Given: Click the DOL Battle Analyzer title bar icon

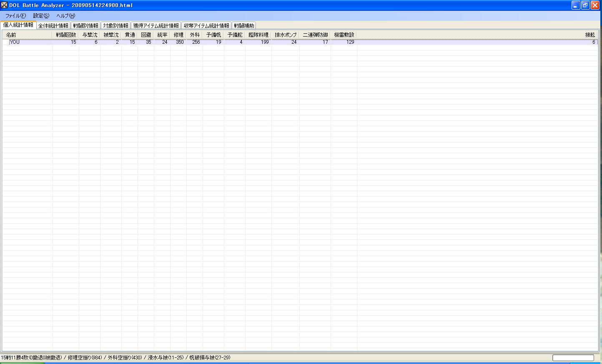Looking at the screenshot, I should click(x=4, y=5).
